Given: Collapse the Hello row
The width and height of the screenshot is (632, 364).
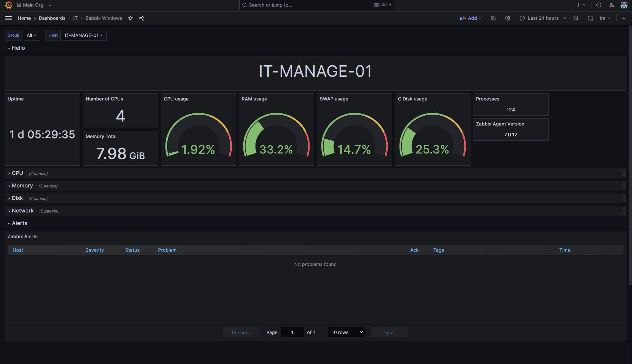Looking at the screenshot, I should coord(16,48).
